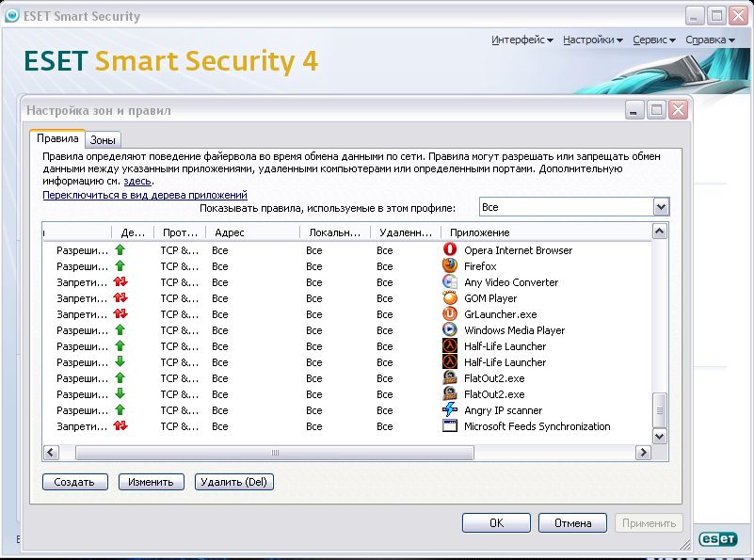This screenshot has width=754, height=560.
Task: Click the red two-way arrows in GrLauncher.exe row
Action: [x=120, y=313]
